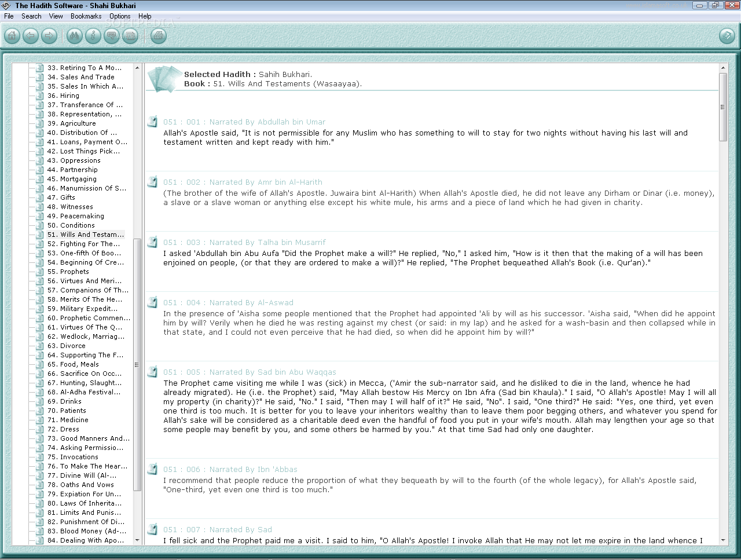Click the page icon beside 69. Drinks
This screenshot has width=741, height=560.
pyautogui.click(x=40, y=401)
